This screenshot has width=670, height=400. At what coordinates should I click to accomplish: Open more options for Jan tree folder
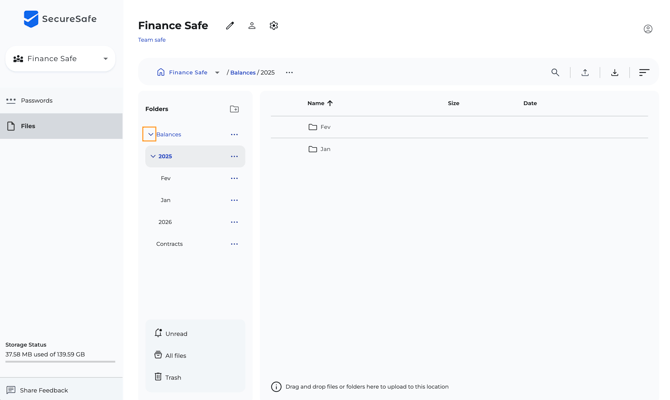(234, 200)
